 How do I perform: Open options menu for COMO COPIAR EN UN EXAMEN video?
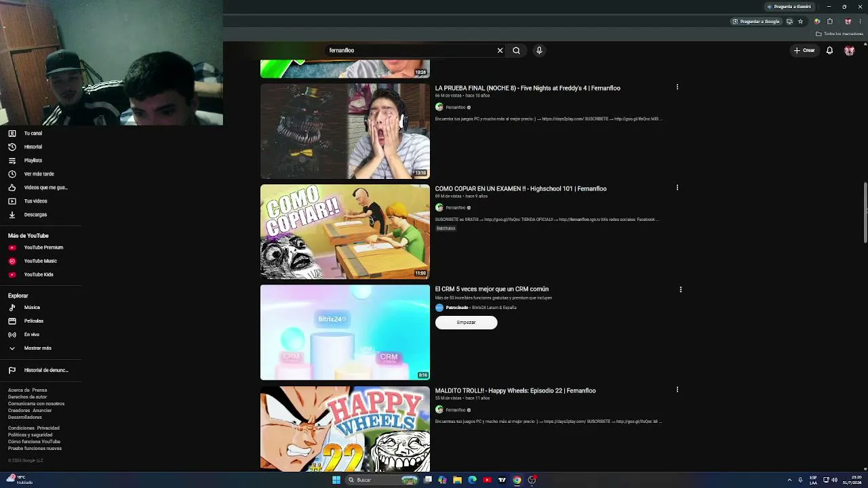pyautogui.click(x=677, y=188)
